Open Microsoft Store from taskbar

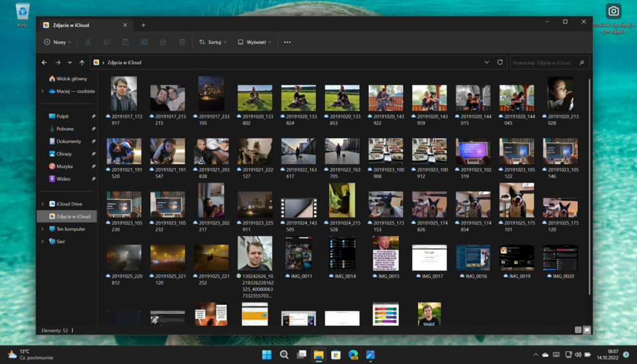[336, 354]
